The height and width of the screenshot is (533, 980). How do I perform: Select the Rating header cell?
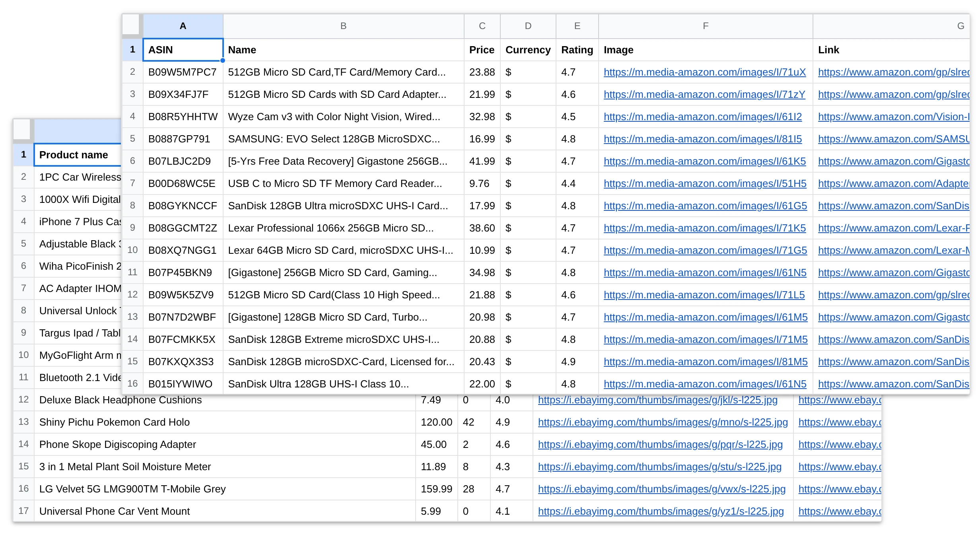pos(577,50)
